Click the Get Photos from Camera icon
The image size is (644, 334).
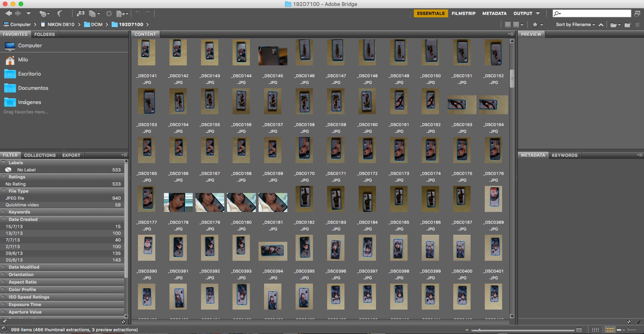pyautogui.click(x=80, y=13)
